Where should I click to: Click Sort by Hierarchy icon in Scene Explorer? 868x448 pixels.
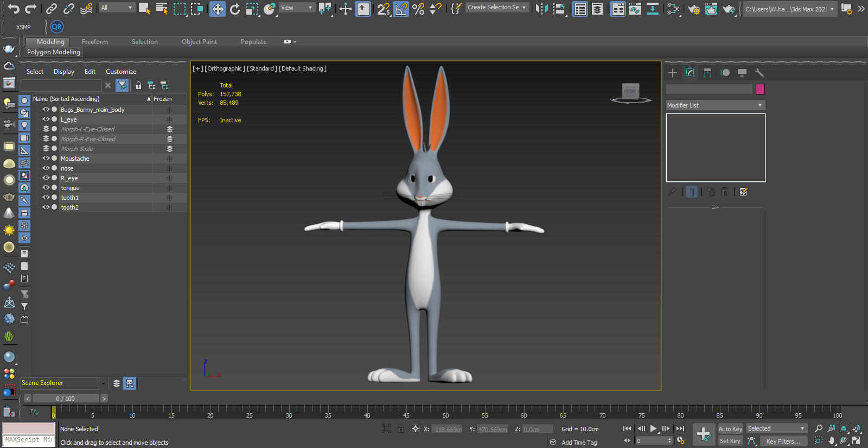130,383
